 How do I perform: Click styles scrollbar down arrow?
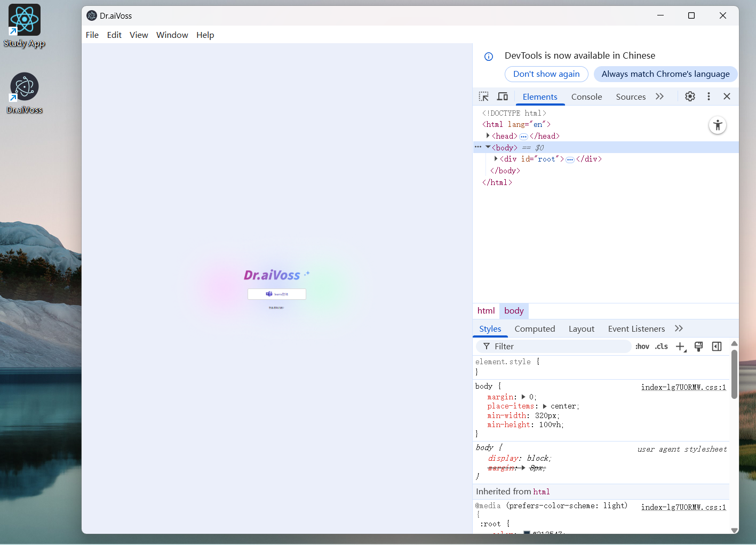734,530
